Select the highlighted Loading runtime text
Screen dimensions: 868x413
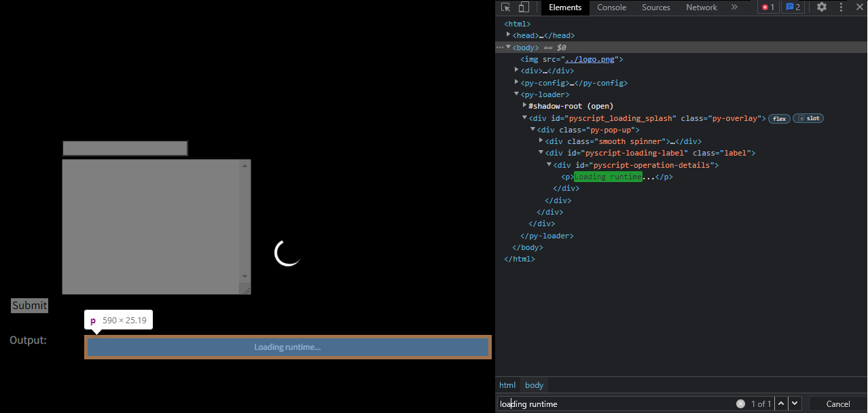click(608, 177)
